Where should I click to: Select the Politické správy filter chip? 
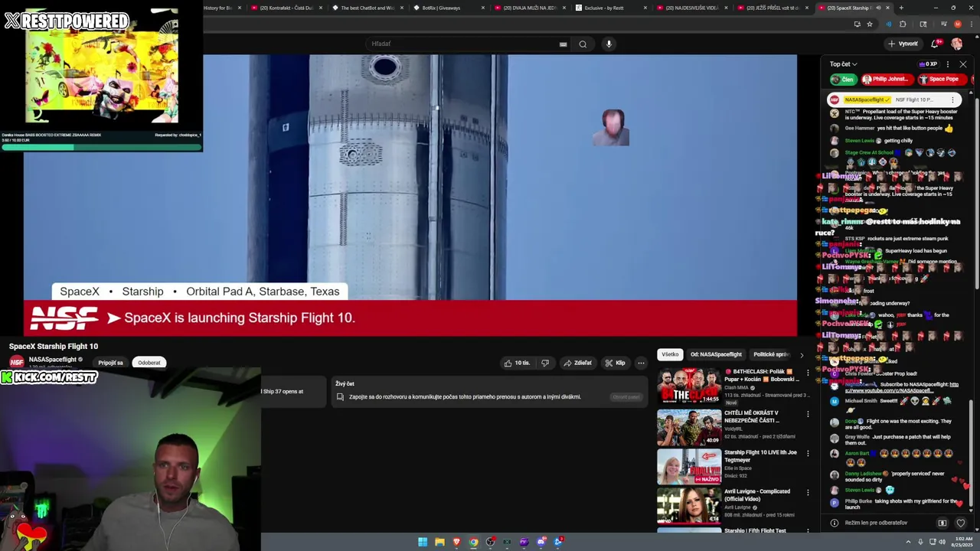point(771,354)
